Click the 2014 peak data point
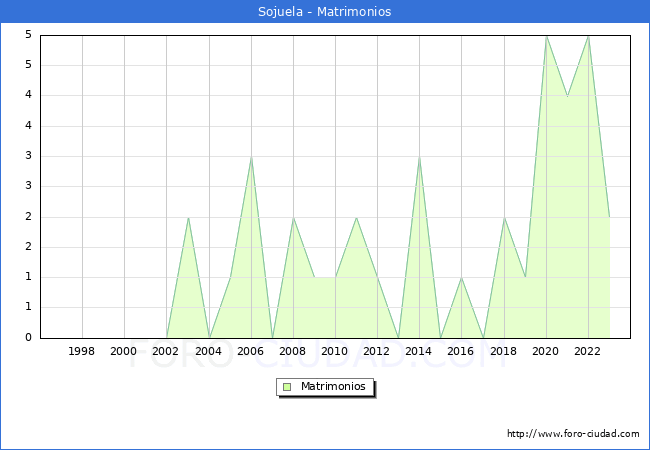 pyautogui.click(x=419, y=156)
